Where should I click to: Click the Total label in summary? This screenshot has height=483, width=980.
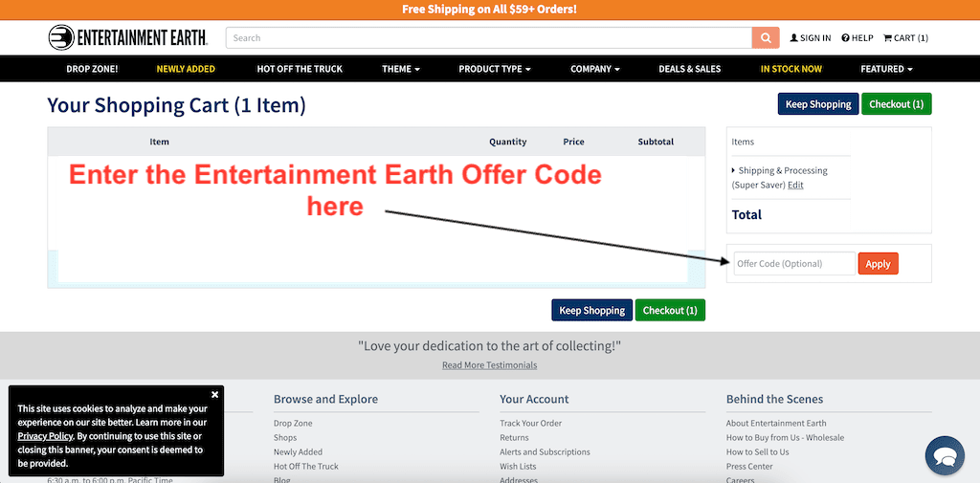pos(746,215)
